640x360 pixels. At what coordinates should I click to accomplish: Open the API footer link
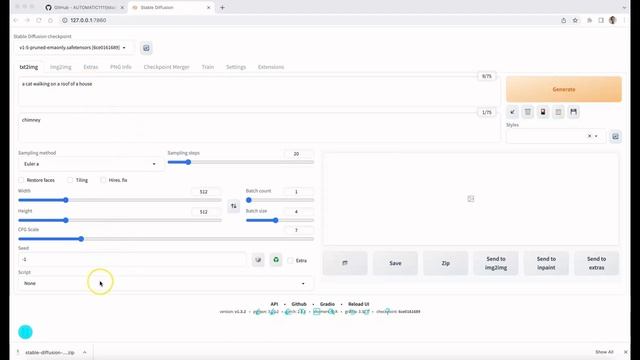point(274,304)
